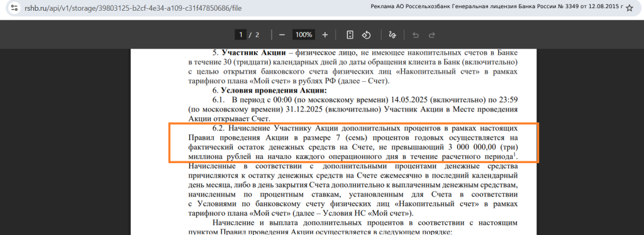Viewport: 644px width, 235px height.
Task: Activate the draw annotation tool
Action: tap(392, 35)
